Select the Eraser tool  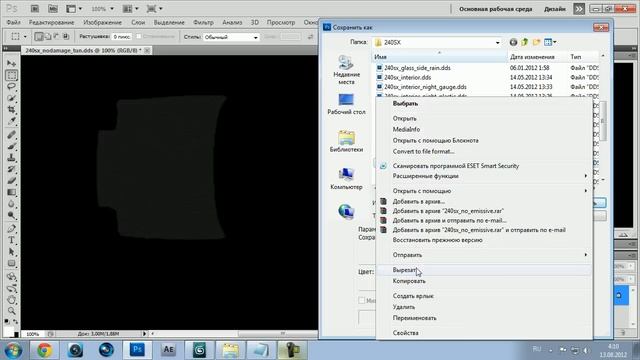pyautogui.click(x=11, y=180)
